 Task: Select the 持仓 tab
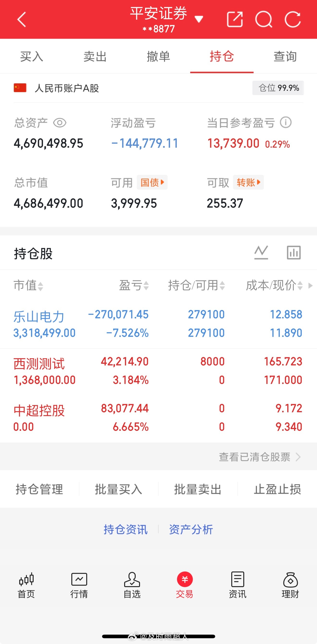(222, 56)
